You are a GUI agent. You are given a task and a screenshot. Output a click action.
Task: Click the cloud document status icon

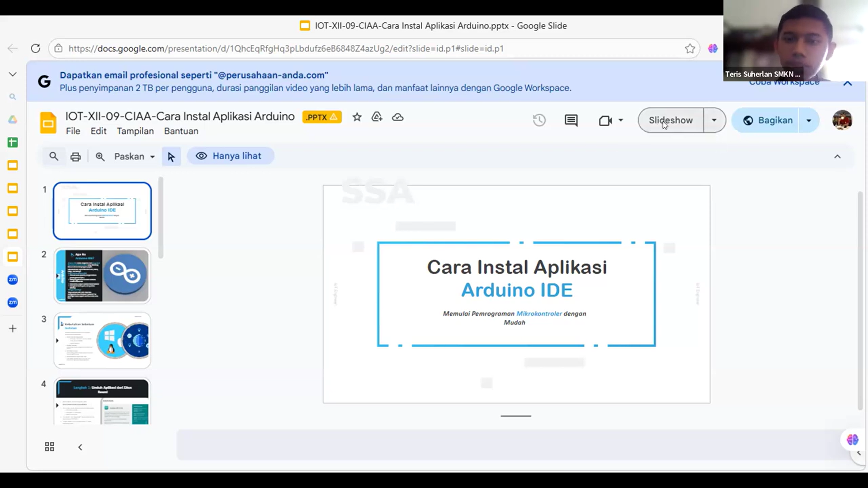[x=398, y=117]
